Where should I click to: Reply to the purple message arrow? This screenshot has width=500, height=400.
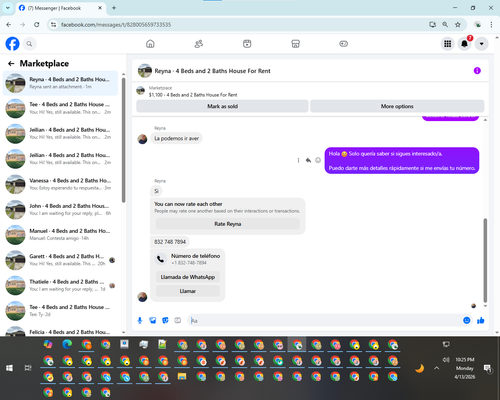(308, 160)
